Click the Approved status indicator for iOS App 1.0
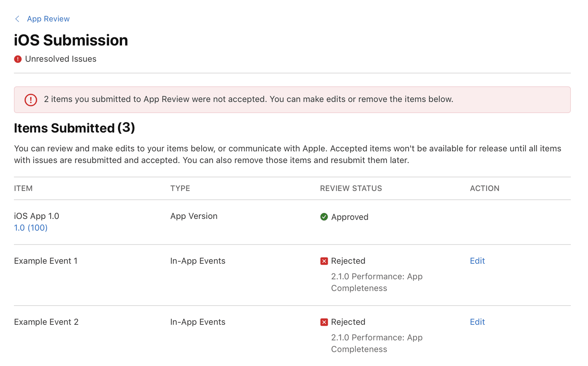The height and width of the screenshot is (366, 588). 344,217
